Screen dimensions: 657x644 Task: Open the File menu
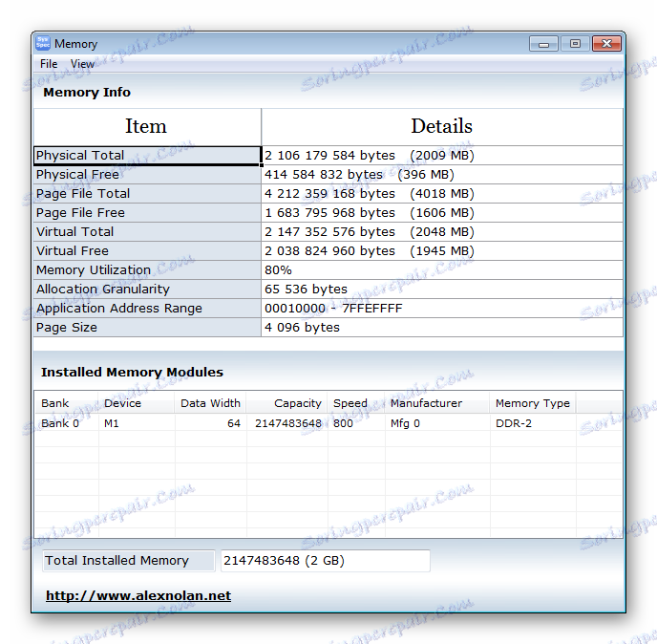click(49, 64)
